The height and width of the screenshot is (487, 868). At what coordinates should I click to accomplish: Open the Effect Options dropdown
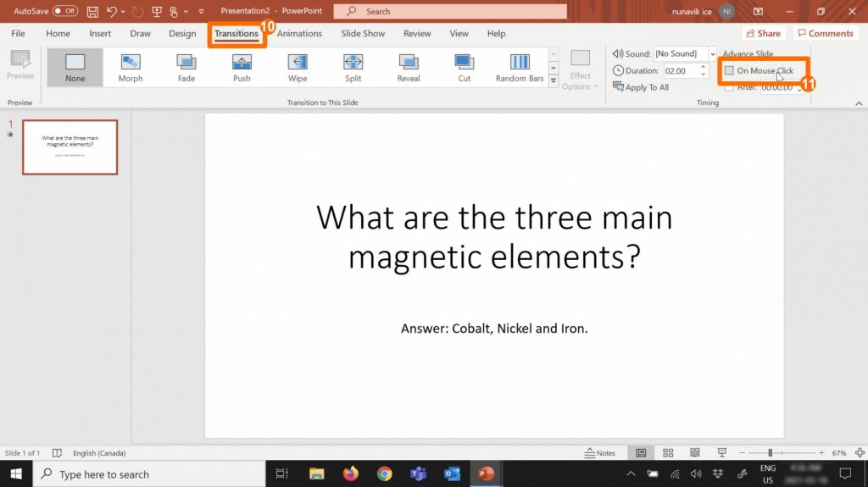coord(581,69)
